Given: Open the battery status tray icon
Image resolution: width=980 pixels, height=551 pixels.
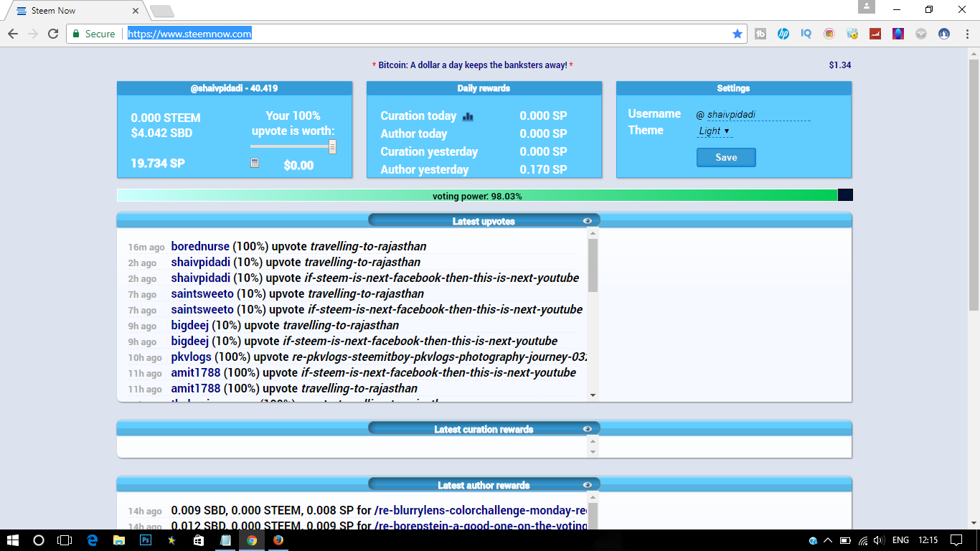Looking at the screenshot, I should coord(846,540).
